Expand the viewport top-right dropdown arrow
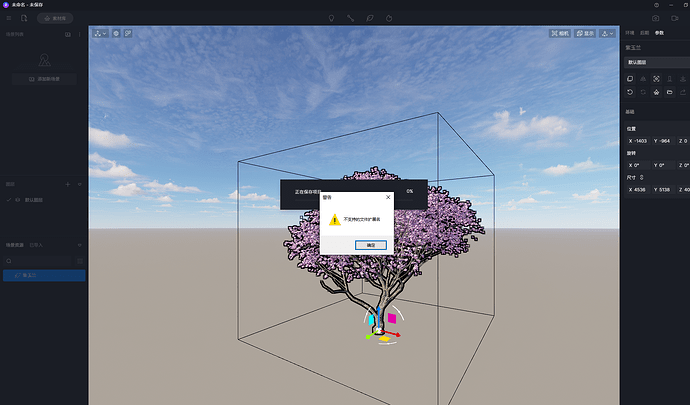 608,33
